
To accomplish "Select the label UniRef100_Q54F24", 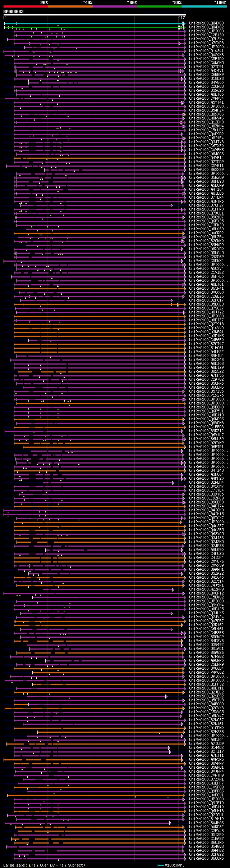I will (x=206, y=110).
